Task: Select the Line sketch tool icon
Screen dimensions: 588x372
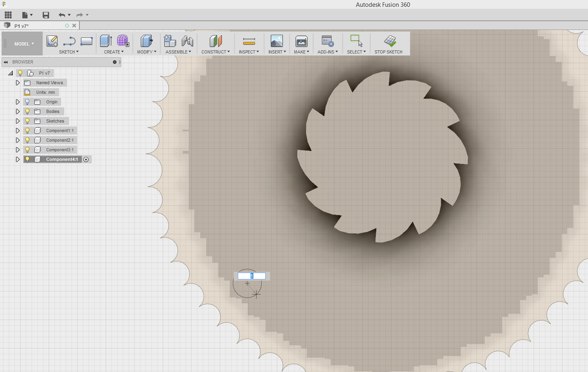Action: (x=69, y=41)
